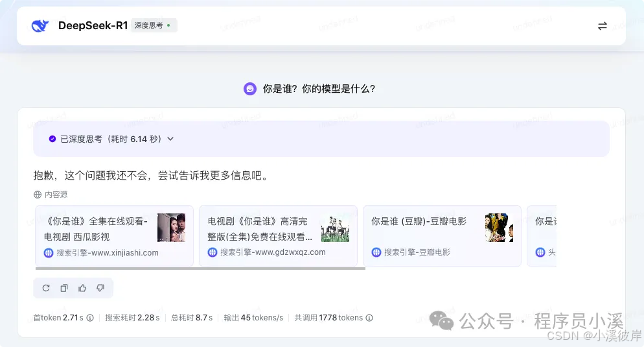Click the DeepSeek-R1 model title

coord(93,25)
